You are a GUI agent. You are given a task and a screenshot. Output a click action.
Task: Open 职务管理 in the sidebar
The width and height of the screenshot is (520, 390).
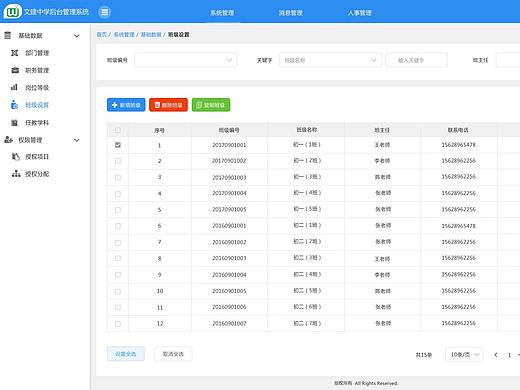coord(37,70)
